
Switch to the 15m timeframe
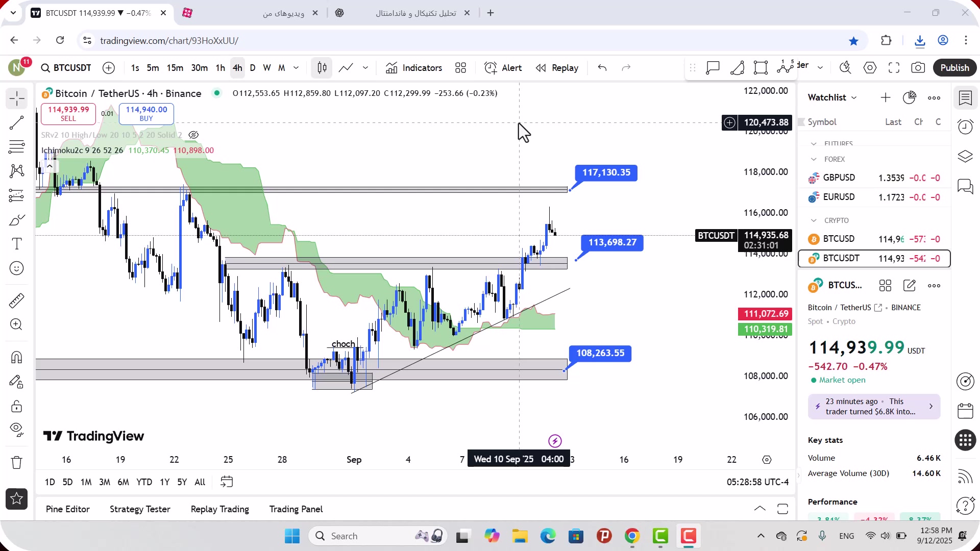(175, 68)
